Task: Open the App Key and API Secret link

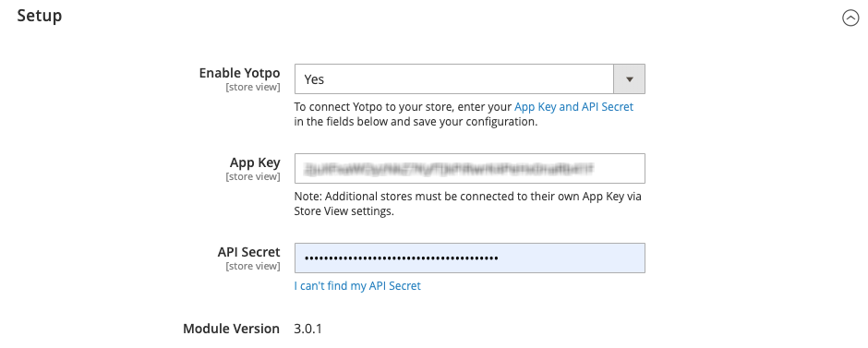Action: point(573,107)
